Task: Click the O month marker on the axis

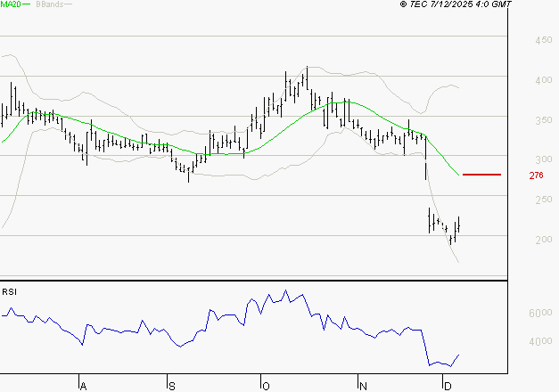Action: click(266, 387)
